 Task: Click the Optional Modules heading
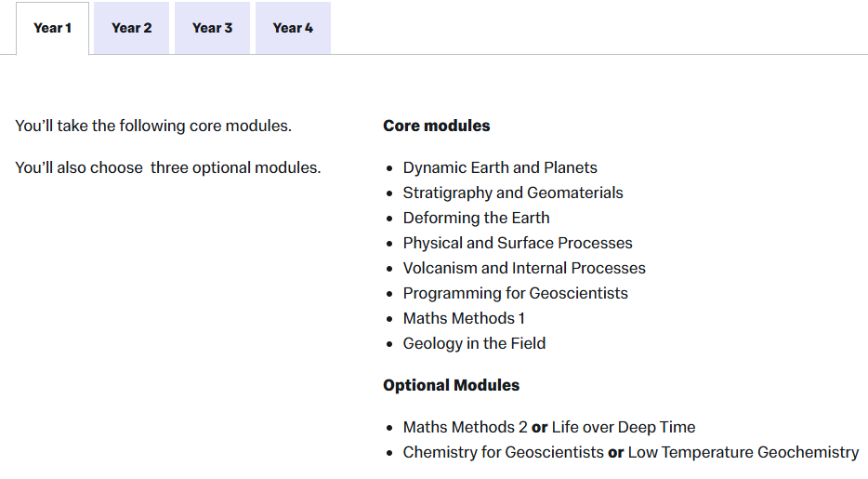451,385
